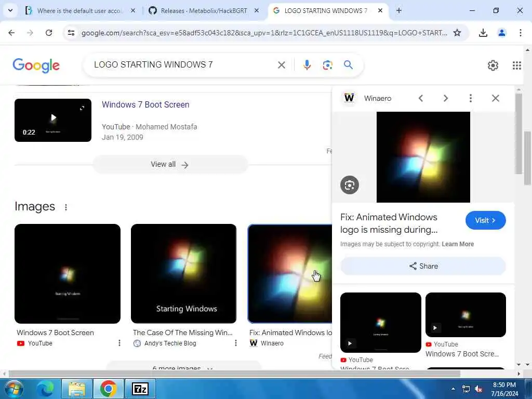The width and height of the screenshot is (532, 399).
Task: Open Chrome three-dot menu
Action: pyautogui.click(x=520, y=33)
